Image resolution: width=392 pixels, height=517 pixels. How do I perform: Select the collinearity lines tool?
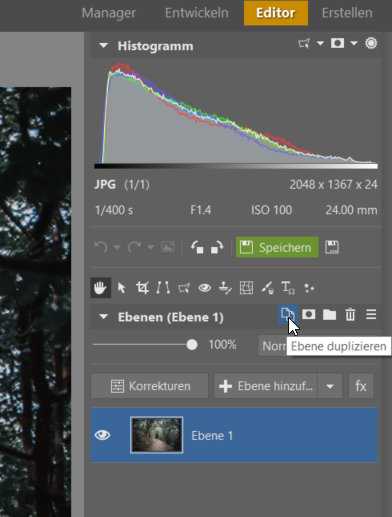pos(163,288)
